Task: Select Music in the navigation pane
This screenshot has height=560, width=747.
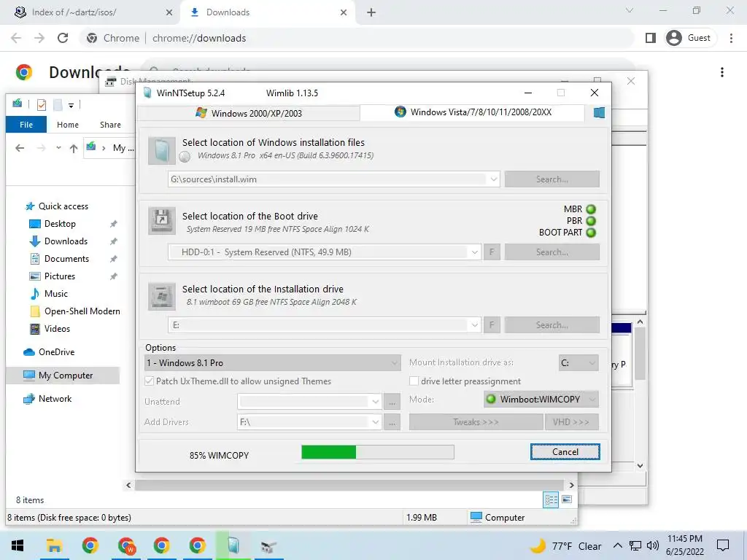Action: (x=55, y=294)
